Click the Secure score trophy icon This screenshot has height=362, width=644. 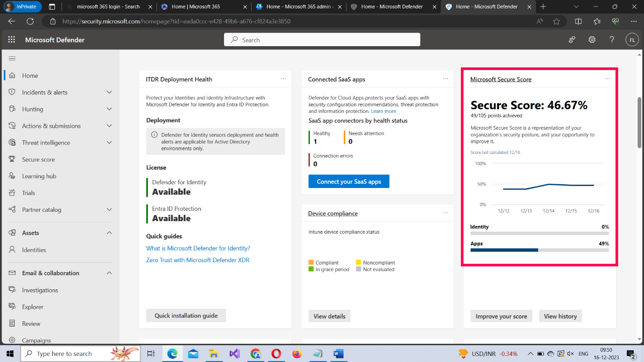coord(12,159)
